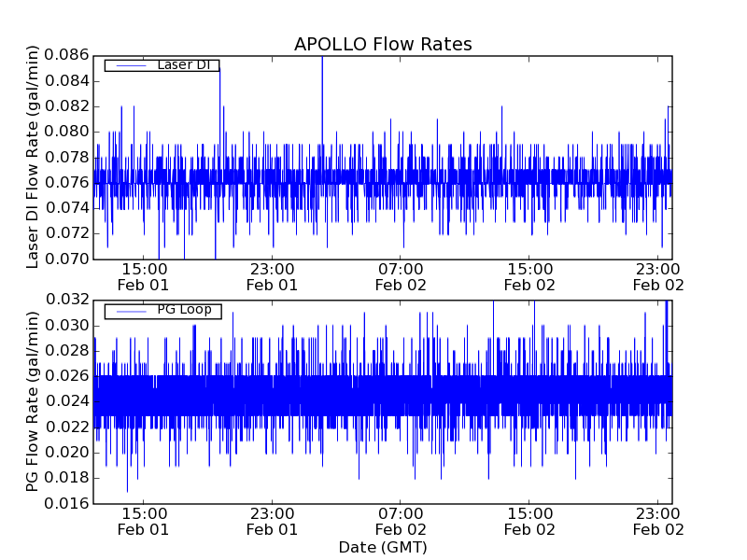Image resolution: width=747 pixels, height=560 pixels.
Task: Click top plot's 23:00 Feb 02 label
Action: pos(658,277)
